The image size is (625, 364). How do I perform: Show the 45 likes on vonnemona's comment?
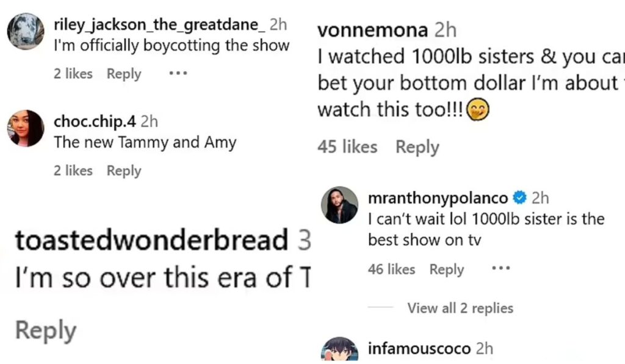tap(347, 147)
